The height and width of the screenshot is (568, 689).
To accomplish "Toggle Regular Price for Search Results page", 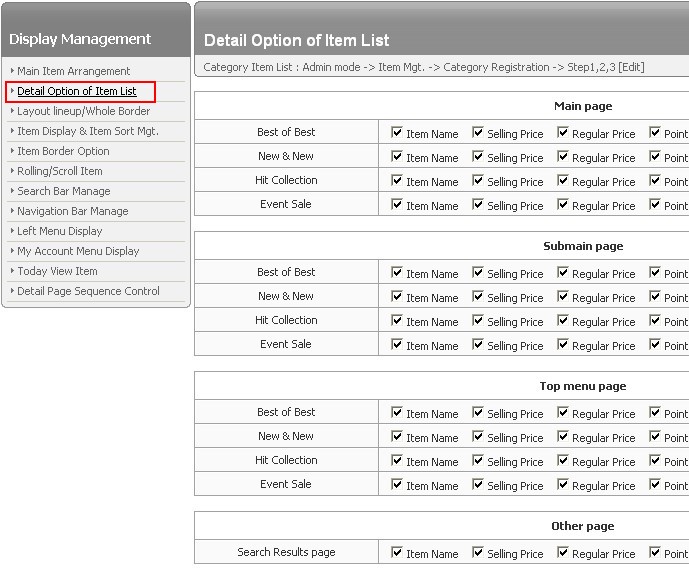I will pos(563,552).
